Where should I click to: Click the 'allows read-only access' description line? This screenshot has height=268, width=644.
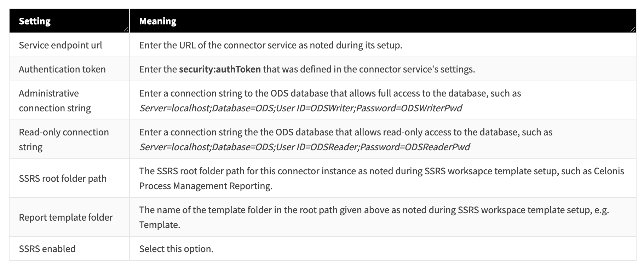345,132
